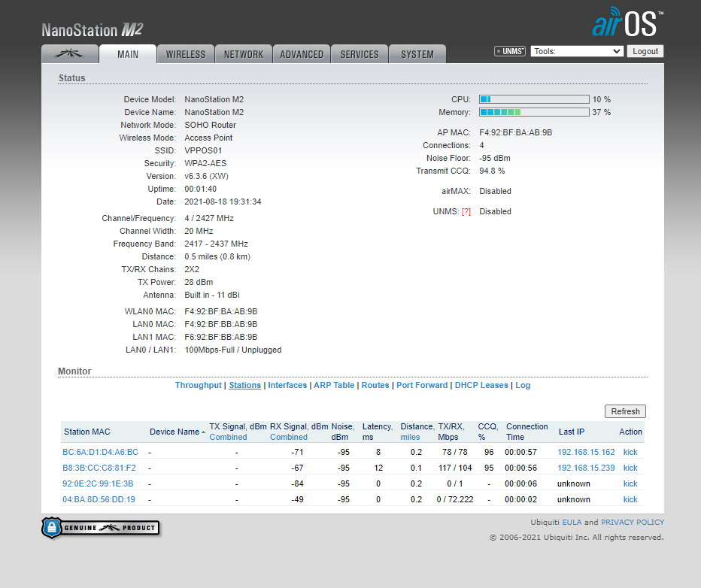Switch to the MAIN tab

[x=128, y=54]
